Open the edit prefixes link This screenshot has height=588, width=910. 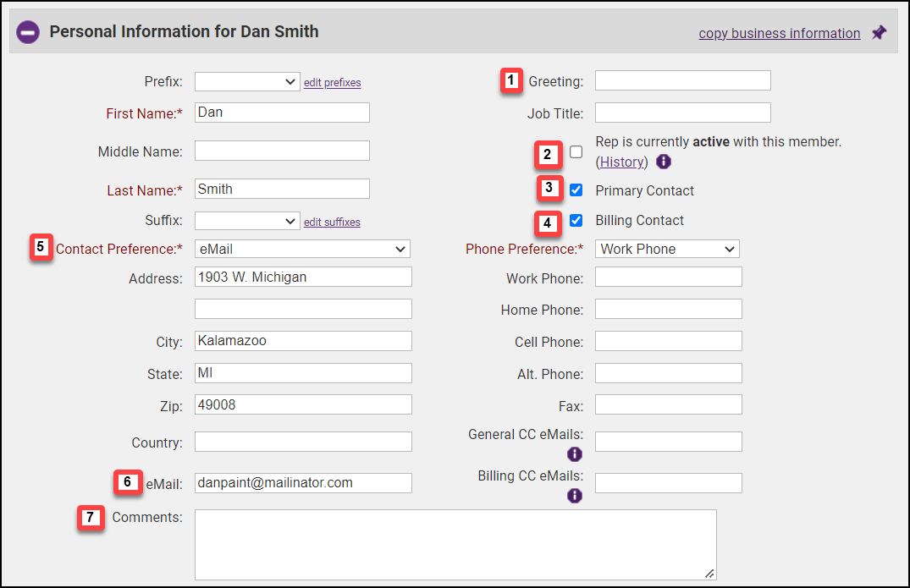[x=332, y=83]
